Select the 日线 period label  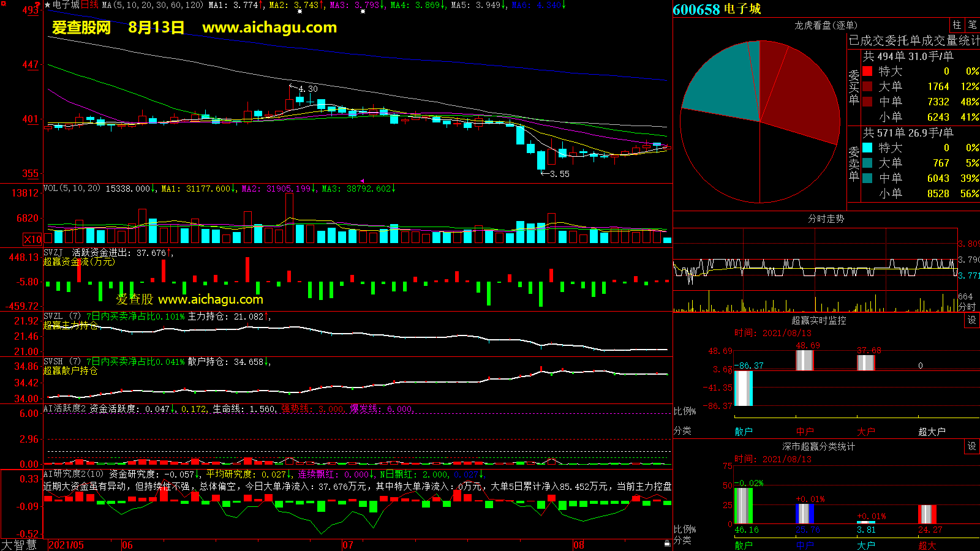coord(89,5)
